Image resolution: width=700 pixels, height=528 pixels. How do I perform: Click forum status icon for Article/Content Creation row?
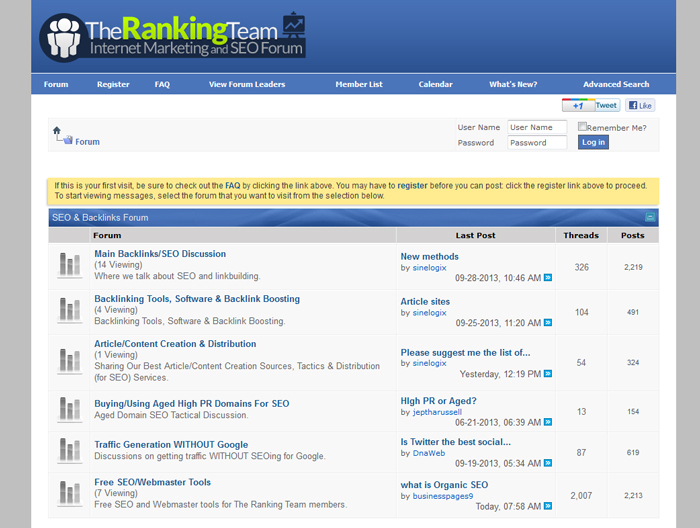(x=70, y=361)
